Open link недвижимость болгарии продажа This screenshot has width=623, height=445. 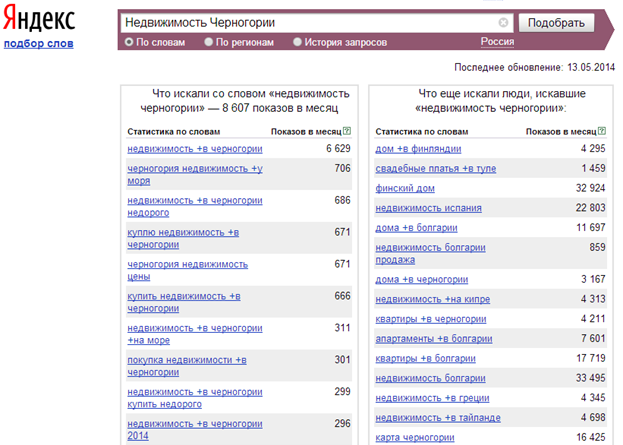point(430,253)
